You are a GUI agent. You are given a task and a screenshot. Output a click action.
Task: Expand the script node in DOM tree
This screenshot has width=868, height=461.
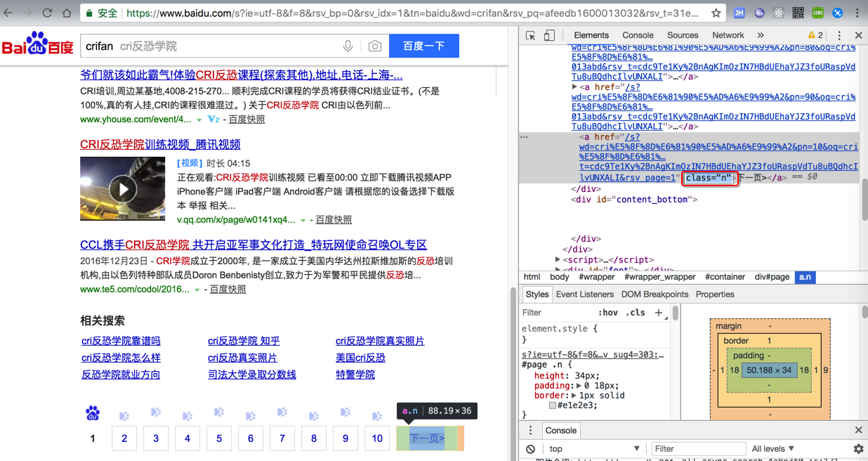pos(558,260)
